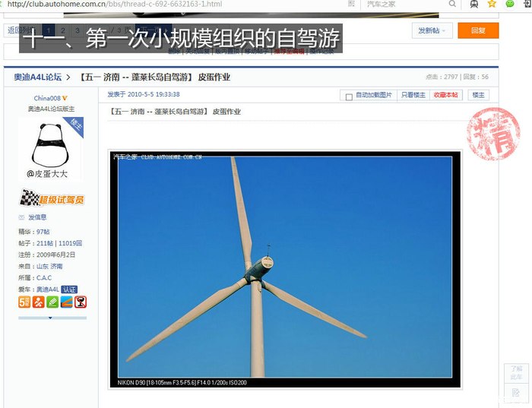Expand the user info panel arrow

coord(51,318)
